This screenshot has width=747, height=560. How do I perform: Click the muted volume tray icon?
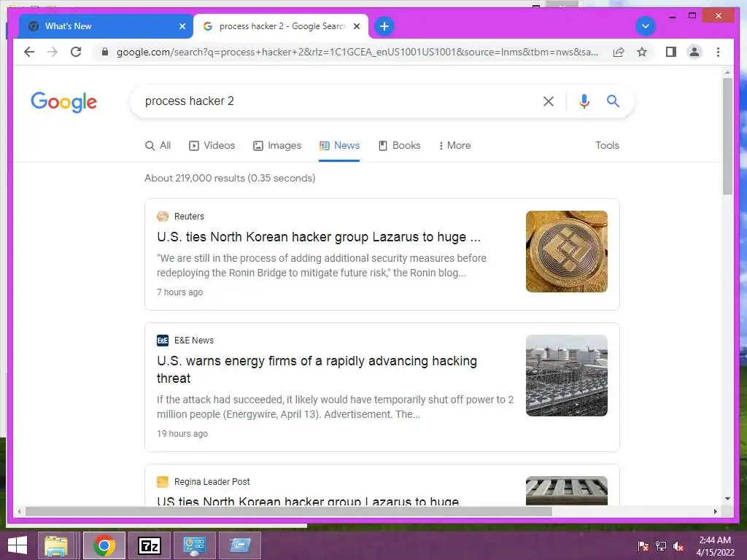678,546
